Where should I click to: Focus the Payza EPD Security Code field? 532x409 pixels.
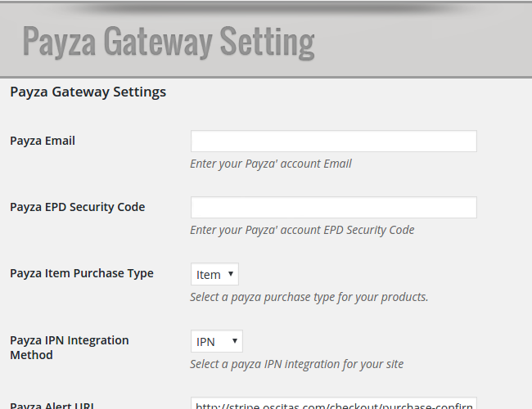click(333, 207)
